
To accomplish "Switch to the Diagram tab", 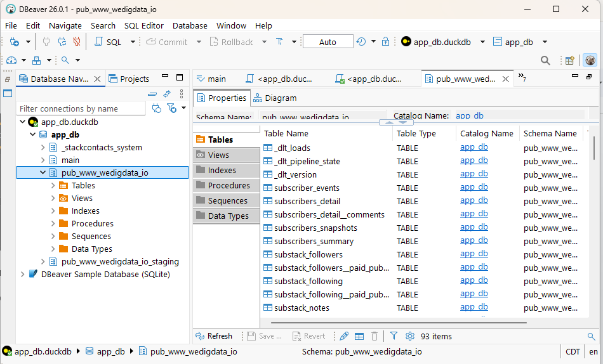I will click(275, 98).
